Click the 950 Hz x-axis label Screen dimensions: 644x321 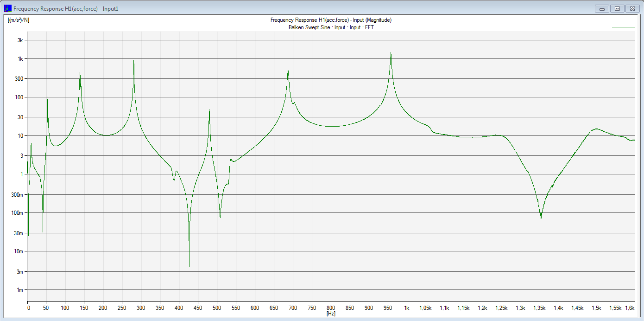point(388,308)
